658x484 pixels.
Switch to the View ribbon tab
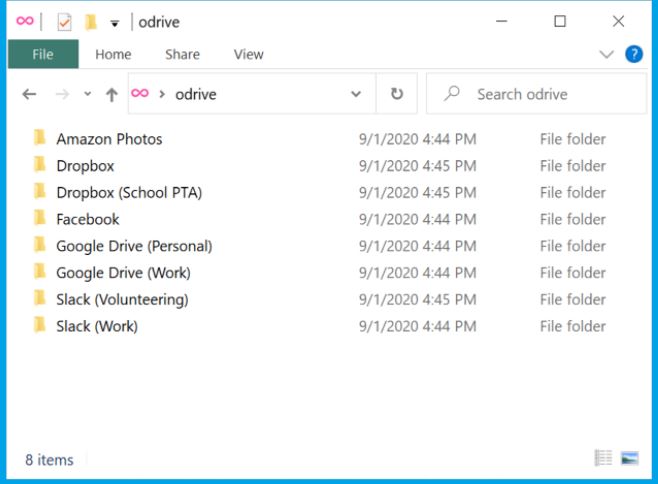pyautogui.click(x=248, y=54)
